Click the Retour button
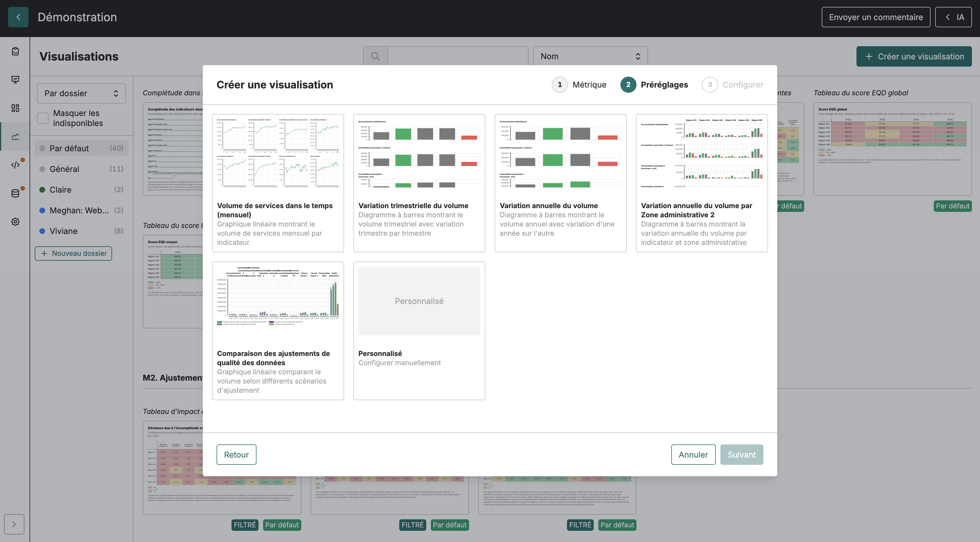The height and width of the screenshot is (542, 980). pos(236,454)
